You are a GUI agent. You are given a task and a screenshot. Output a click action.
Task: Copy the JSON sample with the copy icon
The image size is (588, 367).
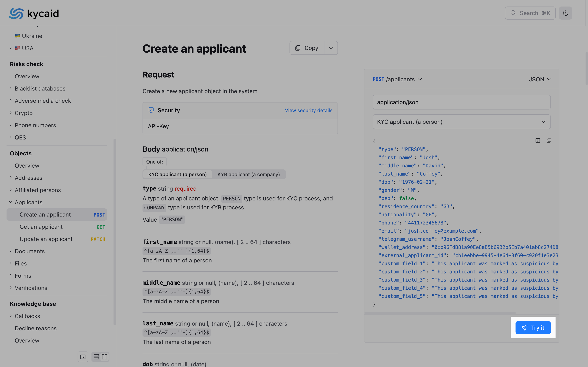pos(549,140)
